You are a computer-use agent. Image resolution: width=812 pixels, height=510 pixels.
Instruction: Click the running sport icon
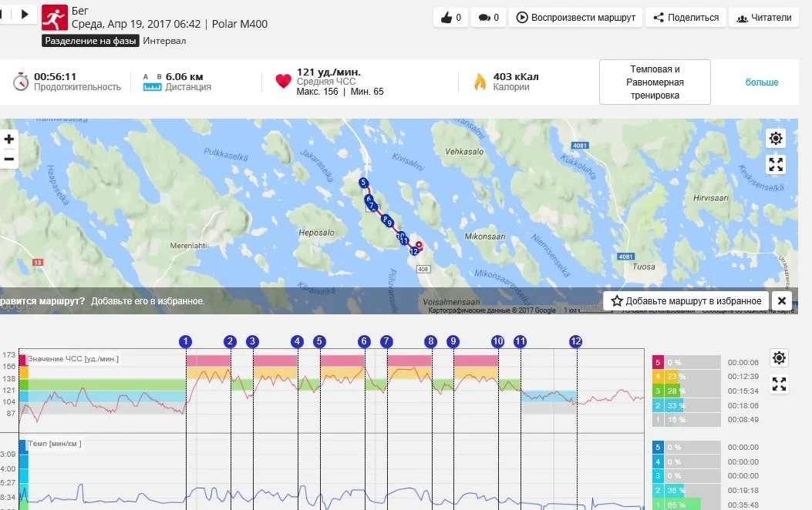[x=55, y=18]
